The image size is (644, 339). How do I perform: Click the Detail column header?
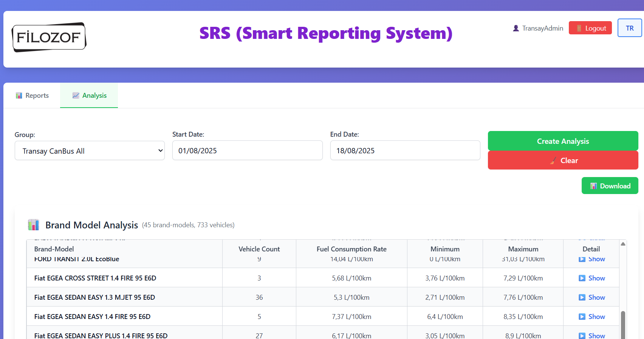[591, 249]
